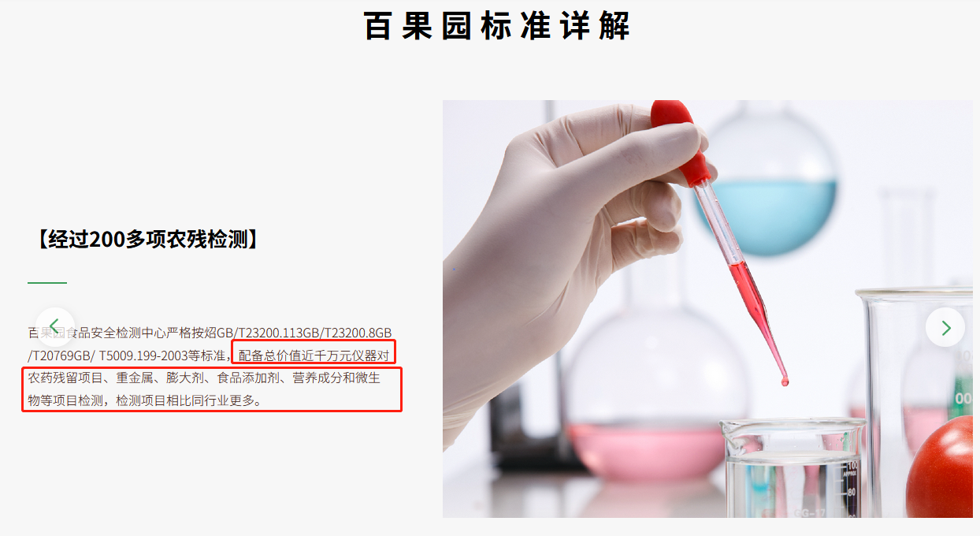This screenshot has height=536, width=980.
Task: Click the green divider line under heading
Action: tap(47, 282)
